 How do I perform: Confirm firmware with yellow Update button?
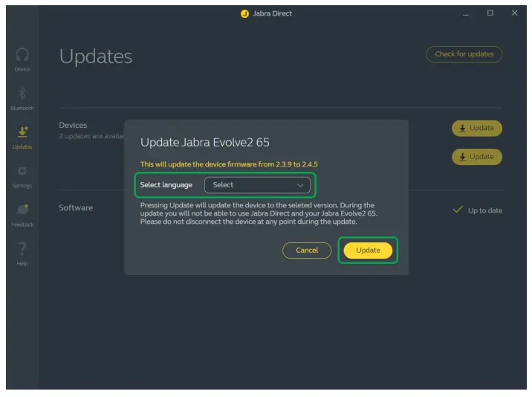tap(368, 251)
